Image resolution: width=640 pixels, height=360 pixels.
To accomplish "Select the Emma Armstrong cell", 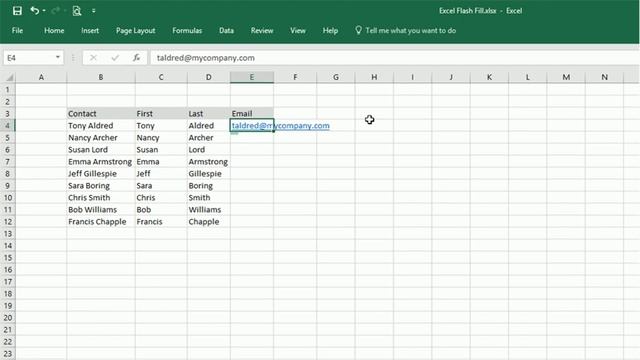I will click(101, 162).
